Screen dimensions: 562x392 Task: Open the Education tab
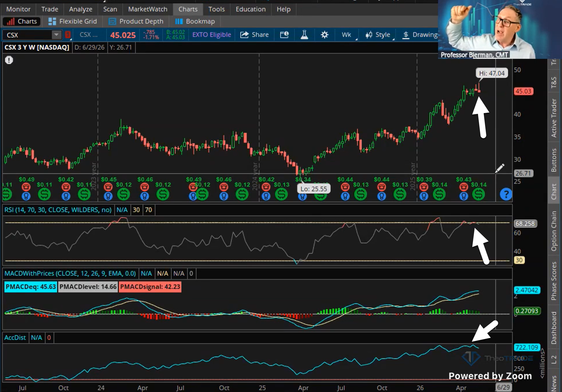(251, 9)
